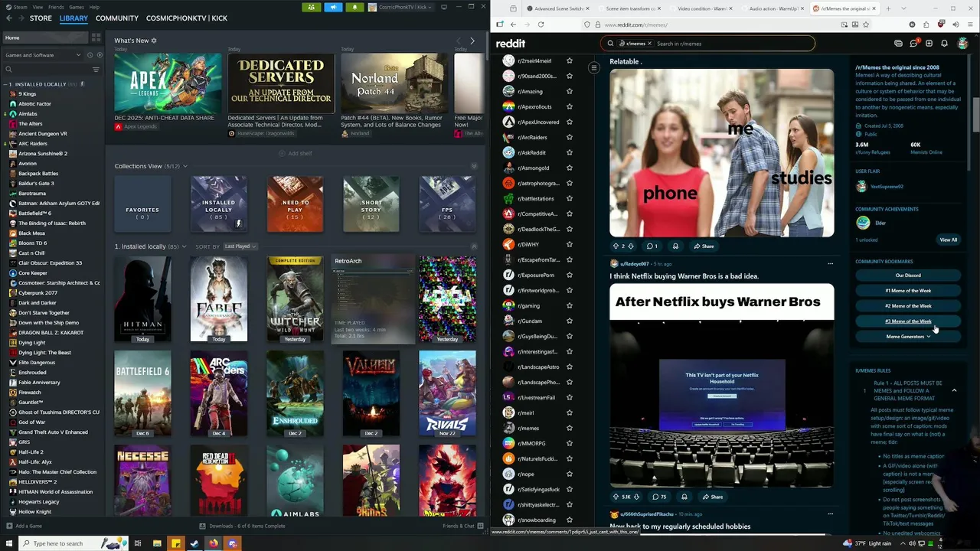Image resolution: width=980 pixels, height=551 pixels.
Task: Toggle favorite star for r/DIWHY
Action: point(569,244)
